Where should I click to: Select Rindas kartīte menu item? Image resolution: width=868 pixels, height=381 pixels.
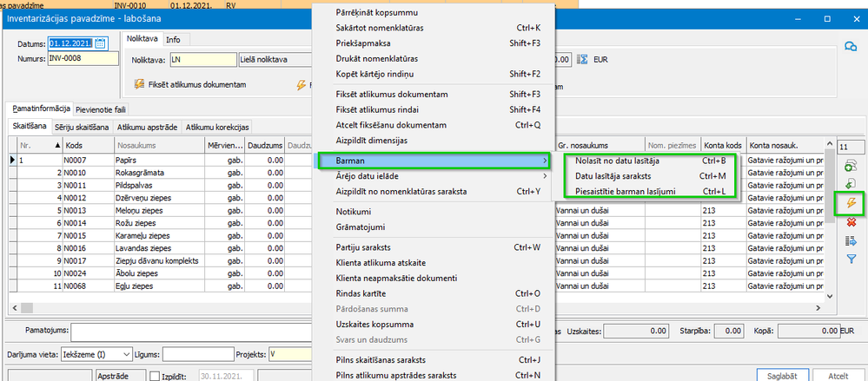point(433,293)
